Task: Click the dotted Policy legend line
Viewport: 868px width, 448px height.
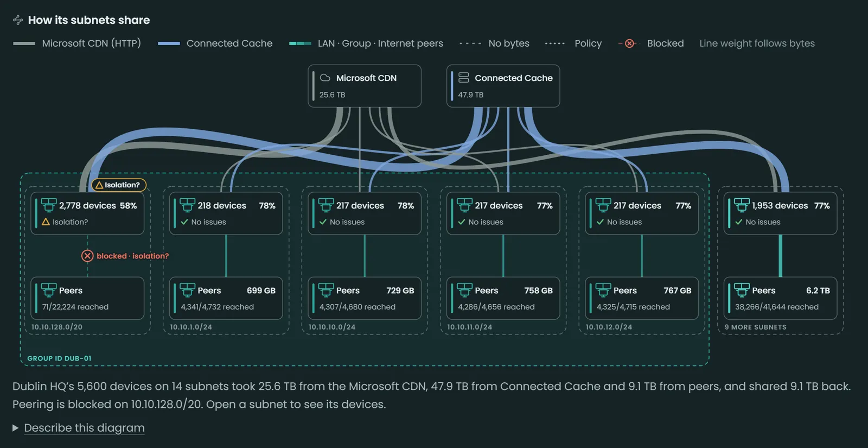Action: 555,43
